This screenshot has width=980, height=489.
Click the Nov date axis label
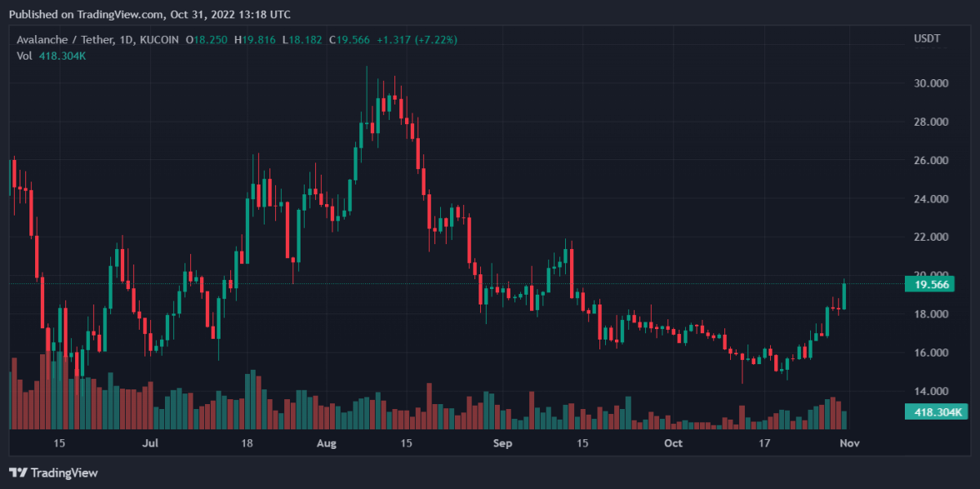[850, 443]
